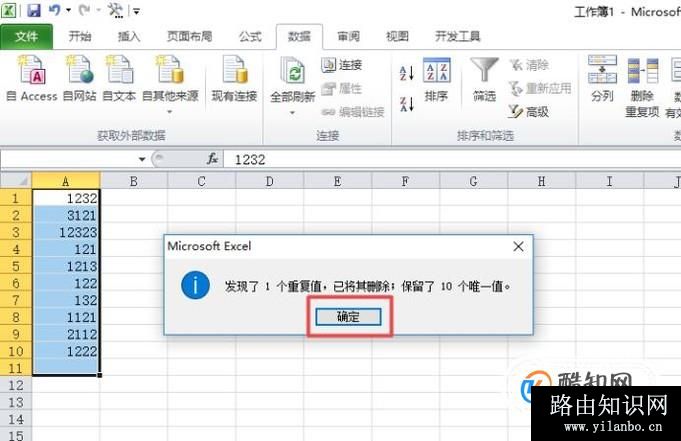Click cell with value 1213
The image size is (681, 441).
click(66, 266)
